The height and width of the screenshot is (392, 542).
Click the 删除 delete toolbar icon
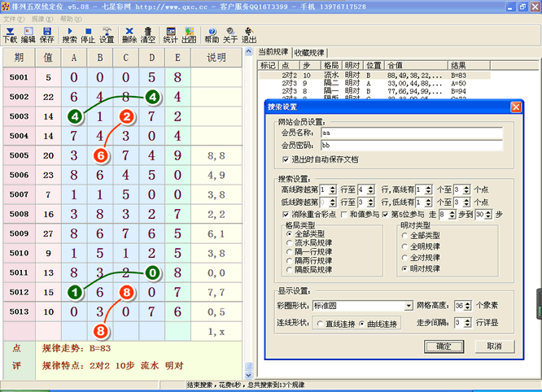coord(129,36)
